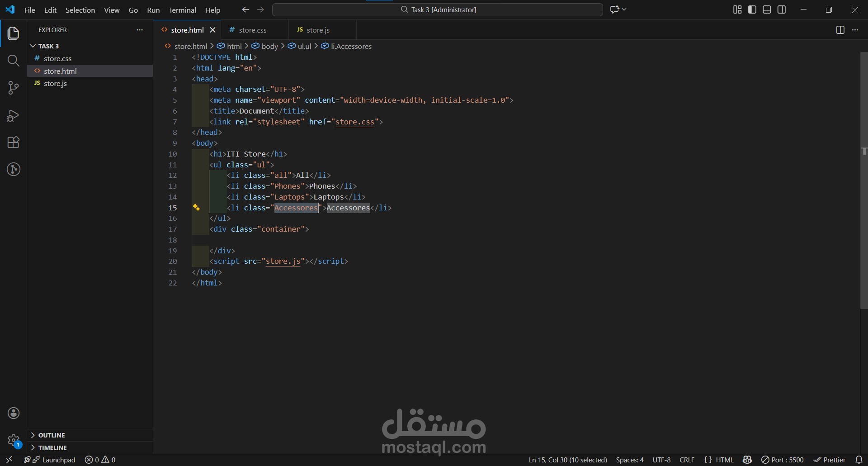Open the Manage gear settings icon
Screen dimensions: 868x466
click(14, 440)
